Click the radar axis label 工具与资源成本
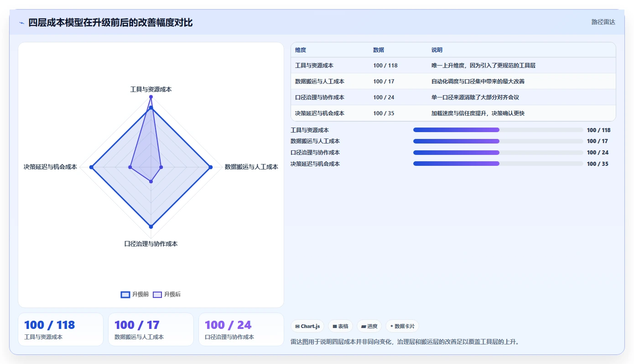 [x=151, y=89]
